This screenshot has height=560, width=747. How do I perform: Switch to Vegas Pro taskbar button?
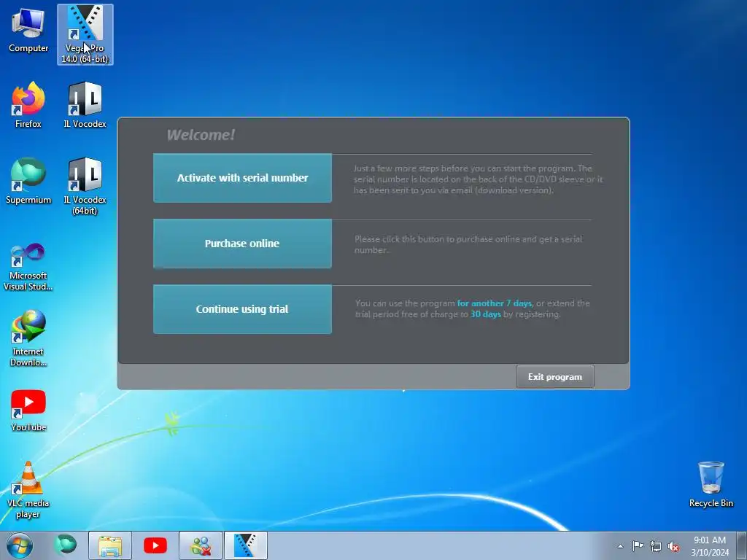tap(245, 545)
